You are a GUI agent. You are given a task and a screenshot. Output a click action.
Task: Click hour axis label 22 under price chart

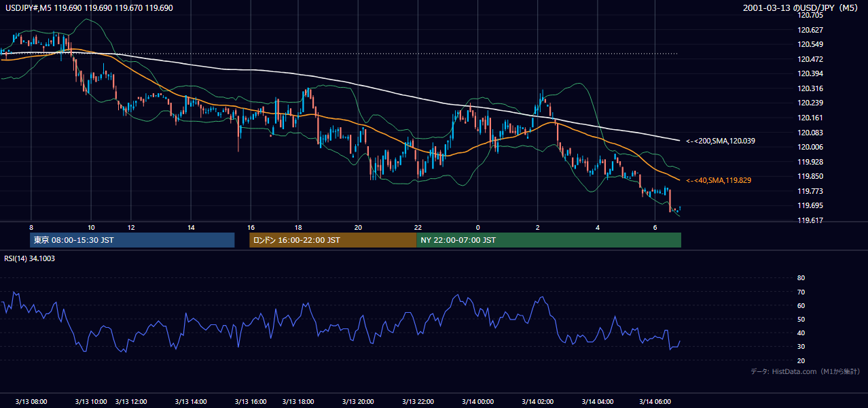(x=418, y=227)
